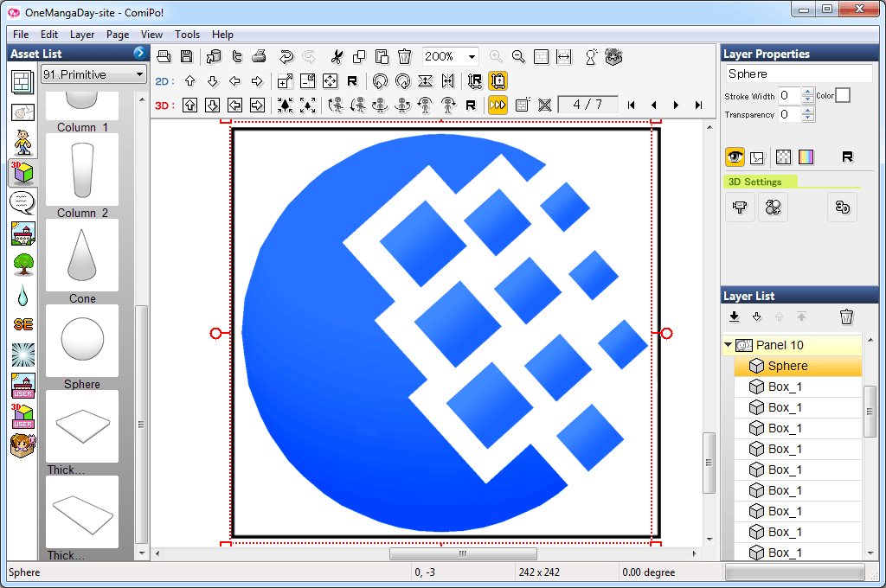Screen dimensions: 886x588
Task: Toggle the crossed-out panel icon
Action: (545, 105)
